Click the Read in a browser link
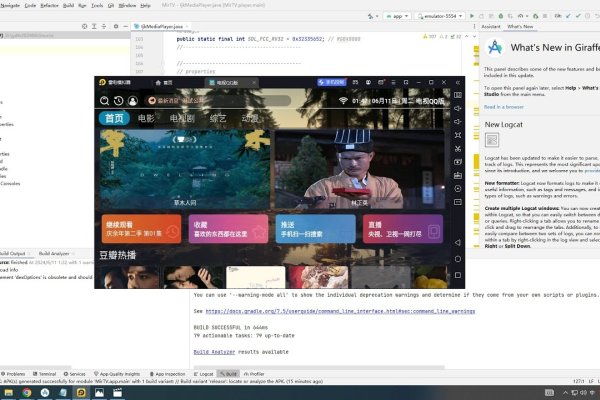The image size is (600, 400). (x=505, y=106)
